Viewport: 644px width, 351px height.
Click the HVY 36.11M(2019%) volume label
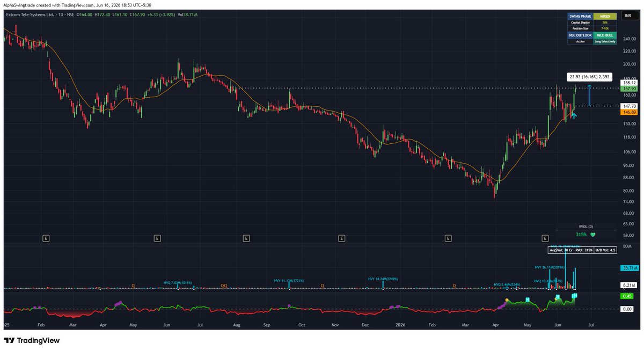tap(550, 267)
